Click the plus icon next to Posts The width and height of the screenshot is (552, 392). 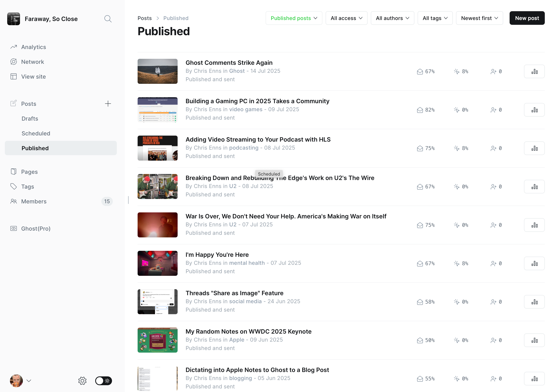(x=108, y=104)
